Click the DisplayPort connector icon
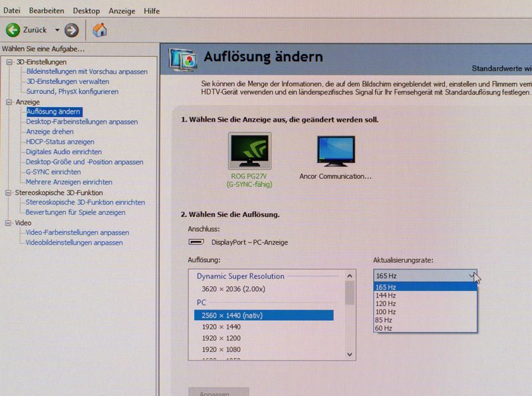 pyautogui.click(x=196, y=242)
